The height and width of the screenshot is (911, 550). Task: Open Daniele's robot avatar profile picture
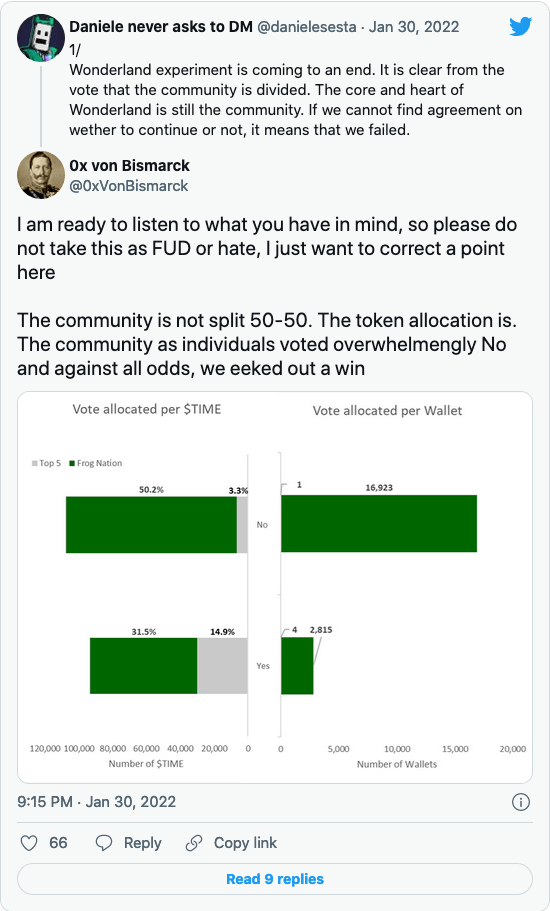(x=41, y=38)
